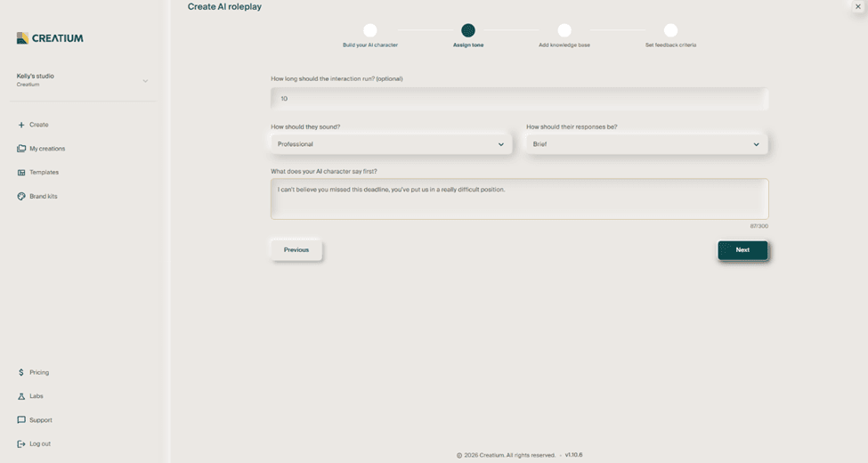Click the chevron in the Professional dropdown
868x463 pixels.
501,144
